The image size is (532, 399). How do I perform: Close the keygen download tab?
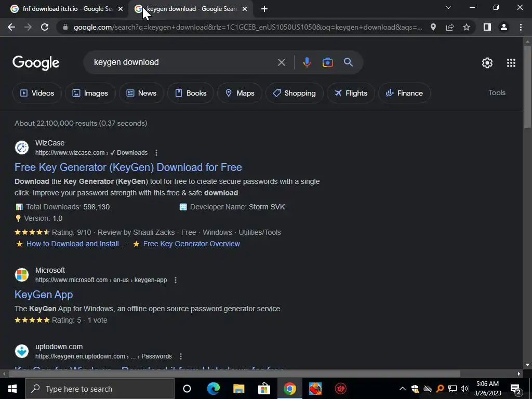click(x=245, y=9)
